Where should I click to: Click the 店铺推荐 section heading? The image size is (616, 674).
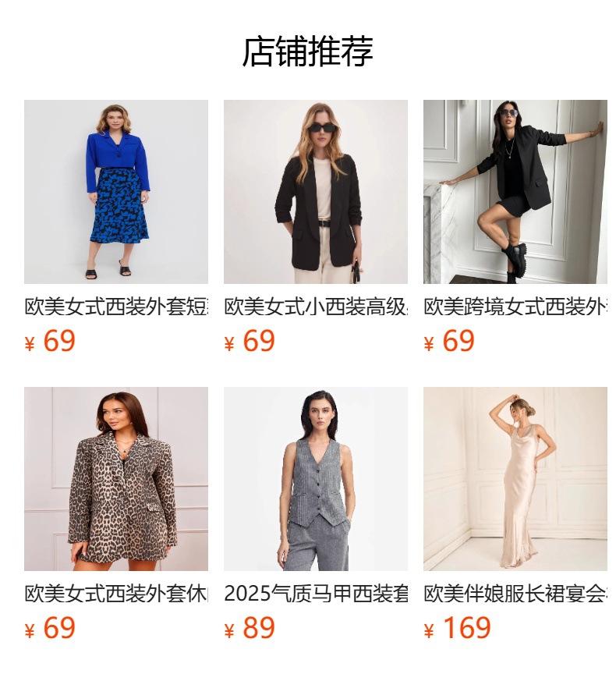[x=307, y=51]
